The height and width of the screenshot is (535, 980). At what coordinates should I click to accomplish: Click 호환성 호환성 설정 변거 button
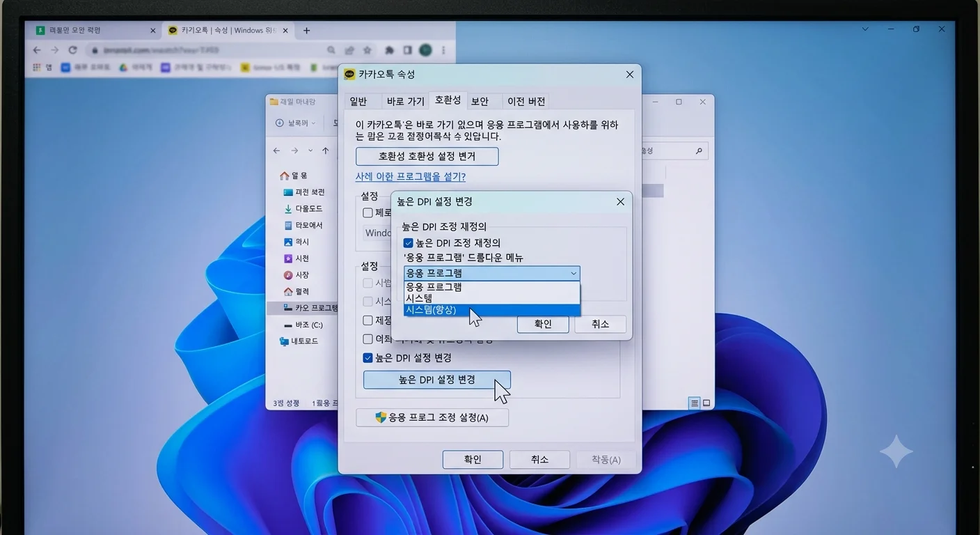427,156
